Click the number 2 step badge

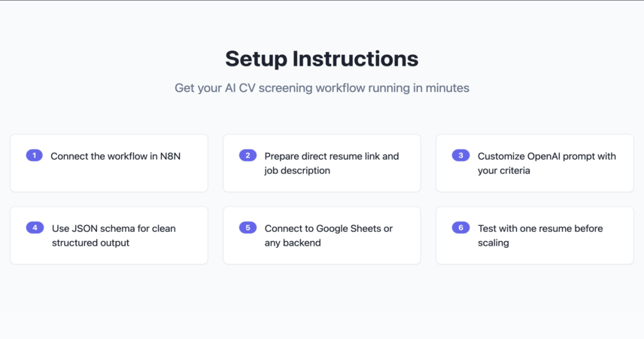248,155
